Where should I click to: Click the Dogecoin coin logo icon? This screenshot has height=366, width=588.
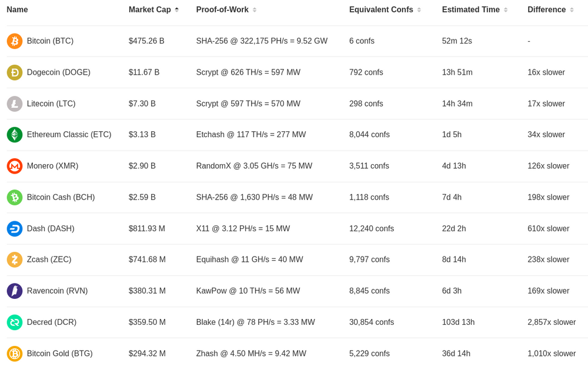click(15, 72)
